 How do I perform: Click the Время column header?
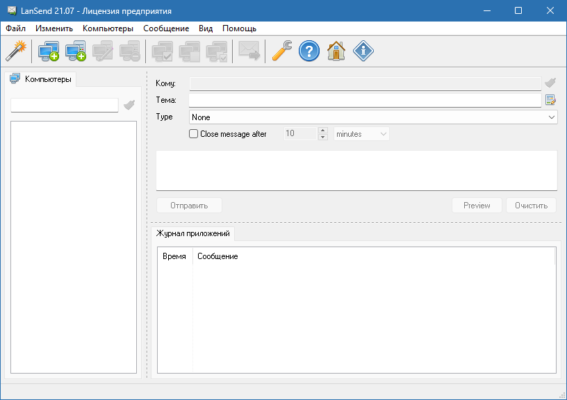pos(174,256)
